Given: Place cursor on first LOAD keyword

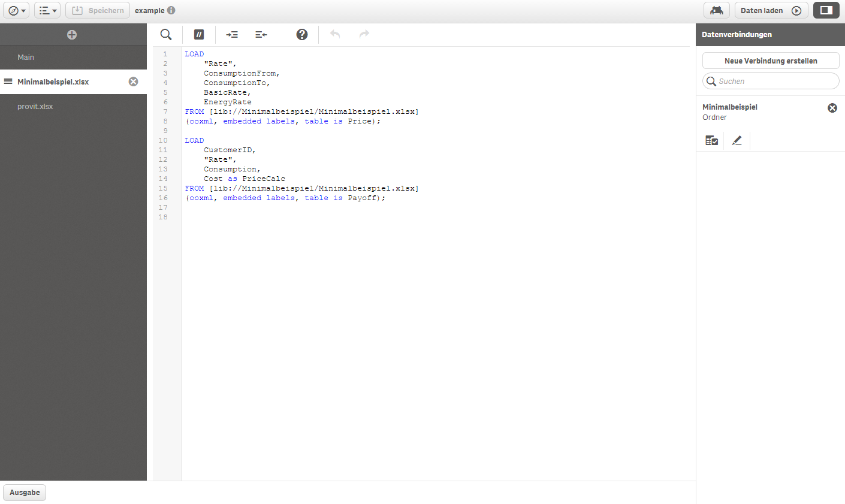Looking at the screenshot, I should [194, 54].
